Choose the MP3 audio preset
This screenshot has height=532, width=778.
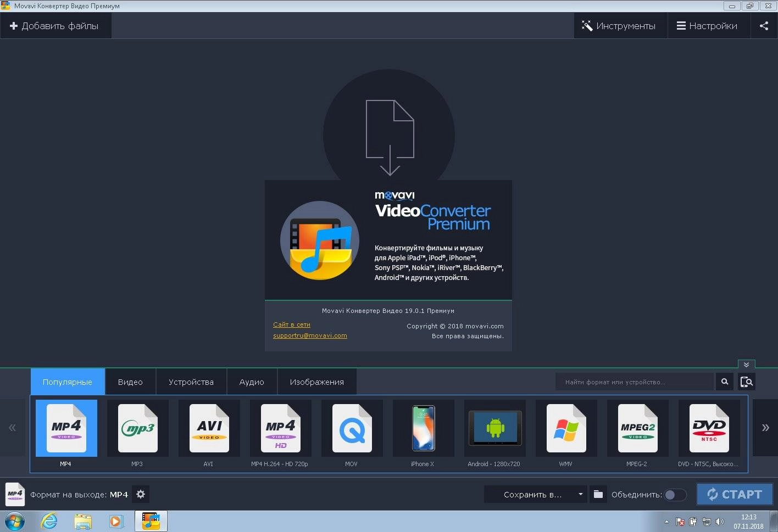click(138, 428)
